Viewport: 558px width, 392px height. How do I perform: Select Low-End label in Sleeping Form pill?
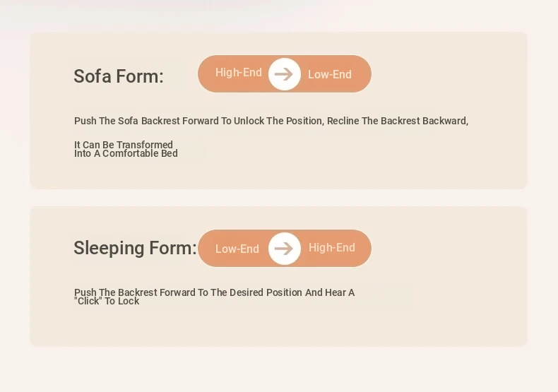coord(237,249)
